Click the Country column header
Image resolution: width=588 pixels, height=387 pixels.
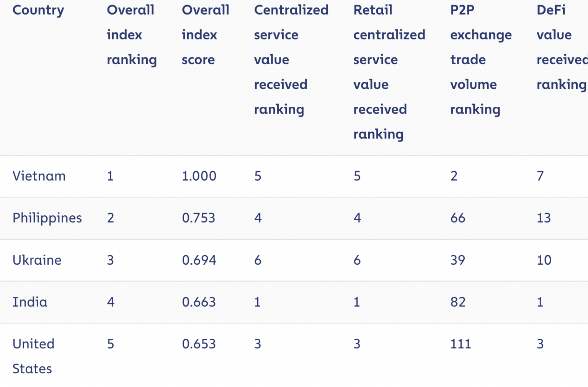tap(38, 10)
